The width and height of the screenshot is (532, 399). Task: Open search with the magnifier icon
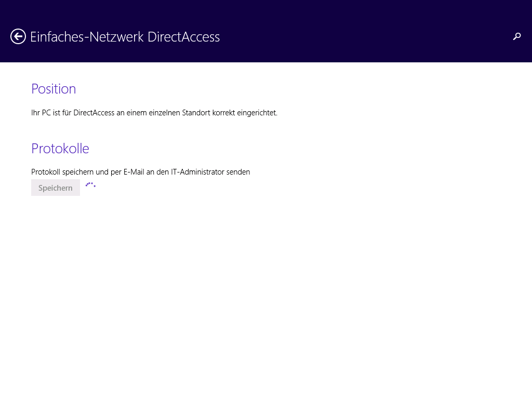(517, 36)
